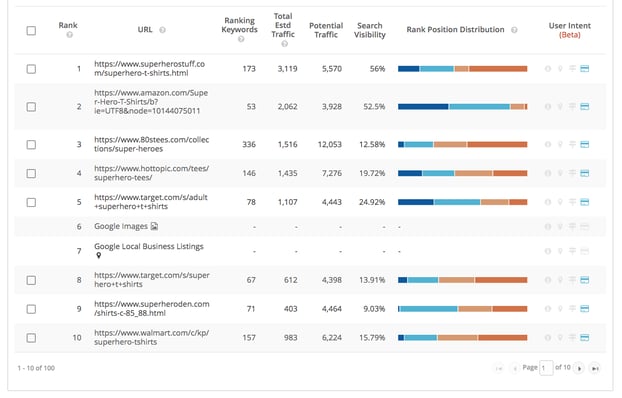Sort by the Search Visibility column header

coord(370,30)
